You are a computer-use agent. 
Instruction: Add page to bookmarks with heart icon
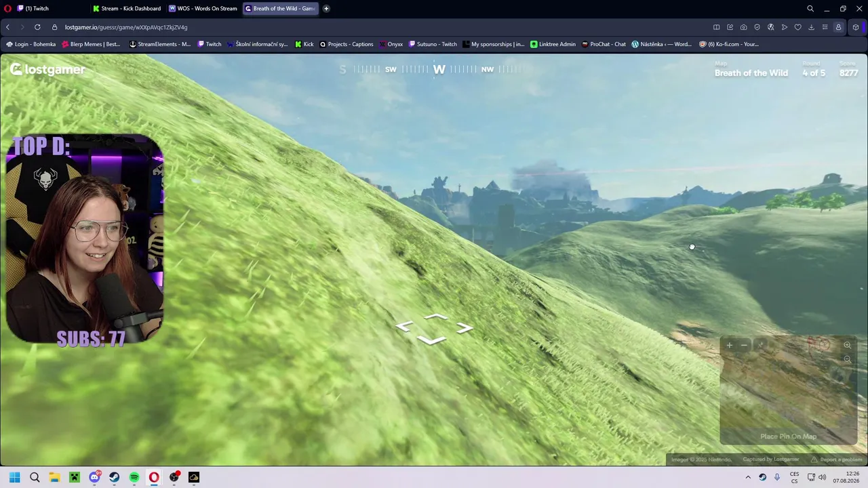(798, 27)
